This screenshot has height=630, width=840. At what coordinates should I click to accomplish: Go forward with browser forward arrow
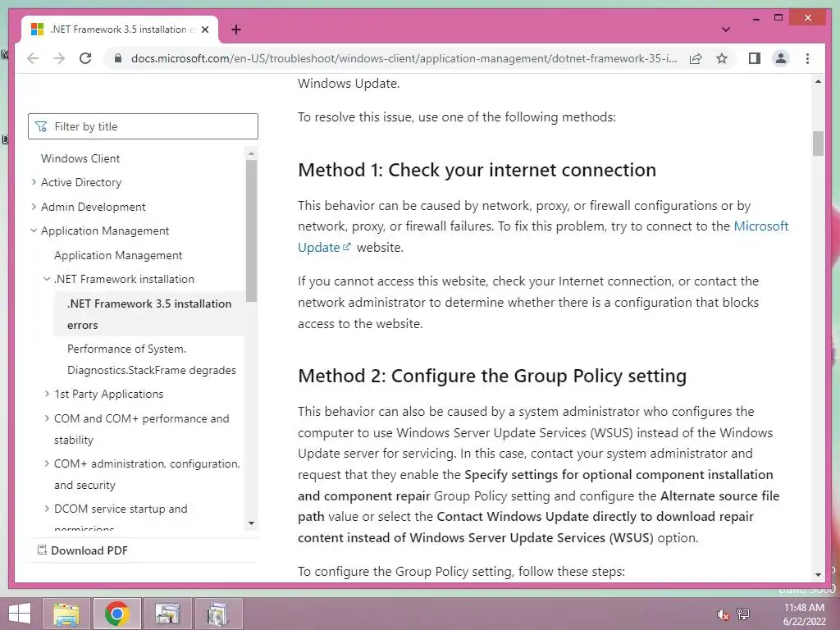tap(59, 58)
